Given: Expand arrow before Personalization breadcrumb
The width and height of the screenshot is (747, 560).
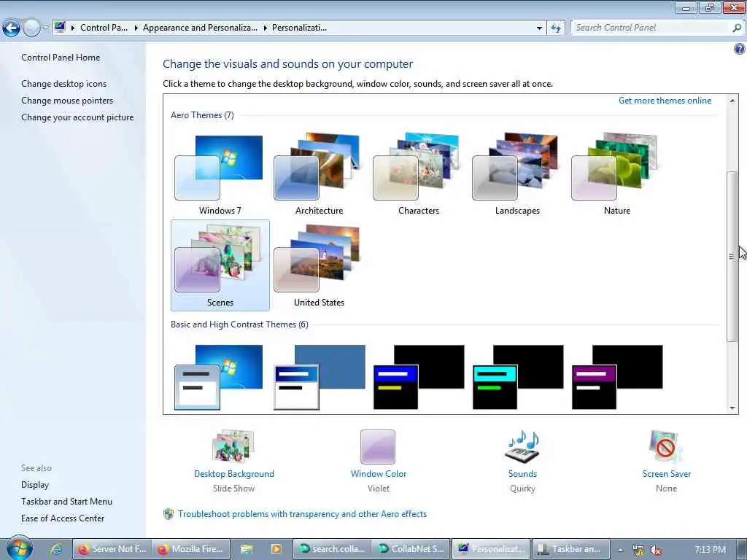Looking at the screenshot, I should [x=266, y=28].
